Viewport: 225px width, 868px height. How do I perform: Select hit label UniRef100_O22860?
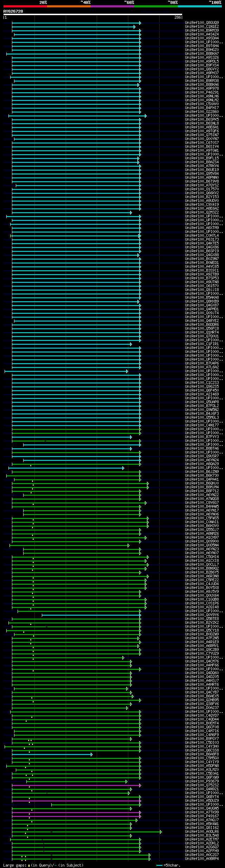pos(202,112)
